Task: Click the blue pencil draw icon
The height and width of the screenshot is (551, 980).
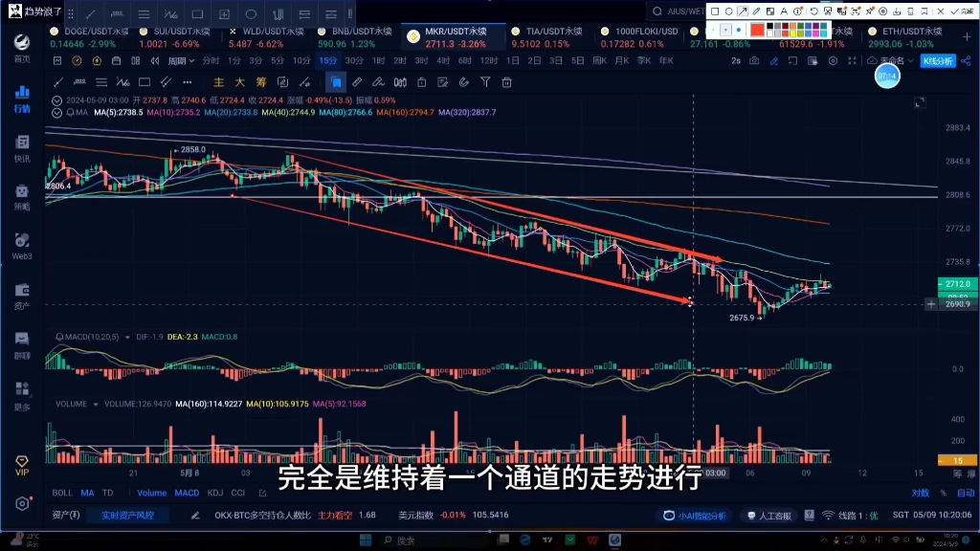Action: click(773, 60)
